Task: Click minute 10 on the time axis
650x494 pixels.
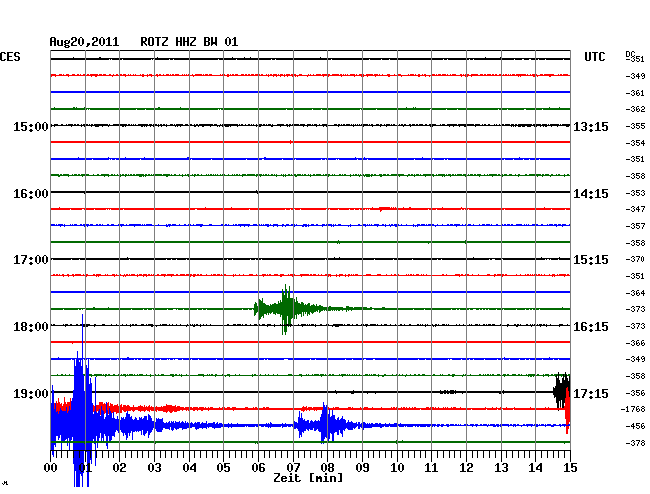Action: tap(397, 467)
